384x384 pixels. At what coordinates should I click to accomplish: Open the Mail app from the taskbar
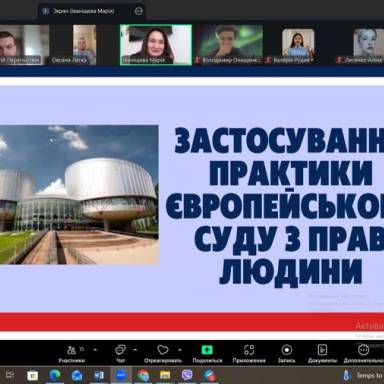(77, 375)
